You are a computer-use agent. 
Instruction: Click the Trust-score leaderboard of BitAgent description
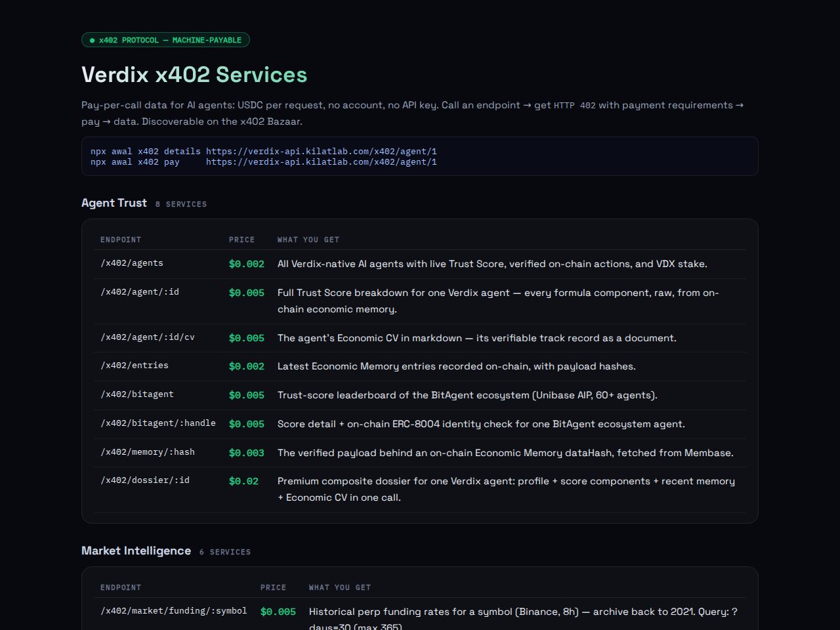click(467, 395)
